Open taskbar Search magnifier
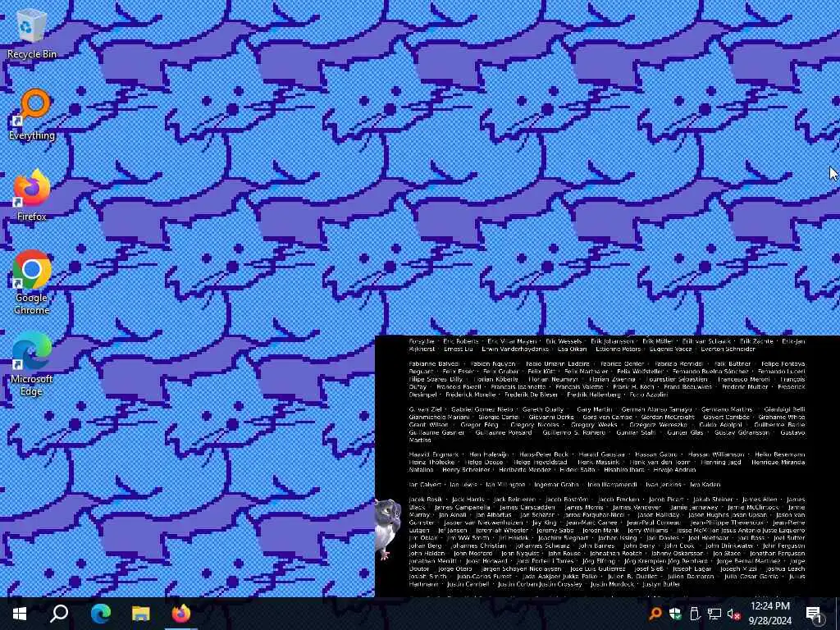This screenshot has width=840, height=630. (x=59, y=614)
